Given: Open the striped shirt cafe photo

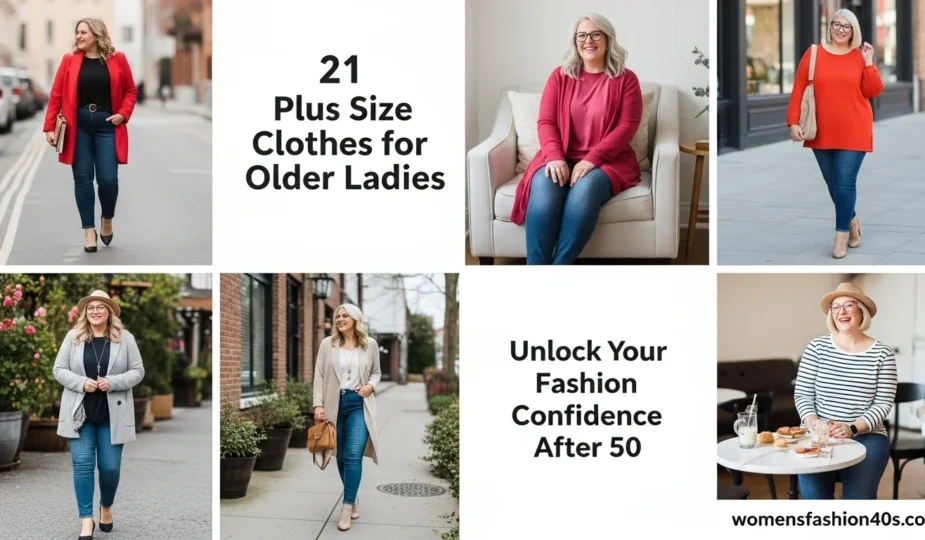Looking at the screenshot, I should (x=821, y=387).
